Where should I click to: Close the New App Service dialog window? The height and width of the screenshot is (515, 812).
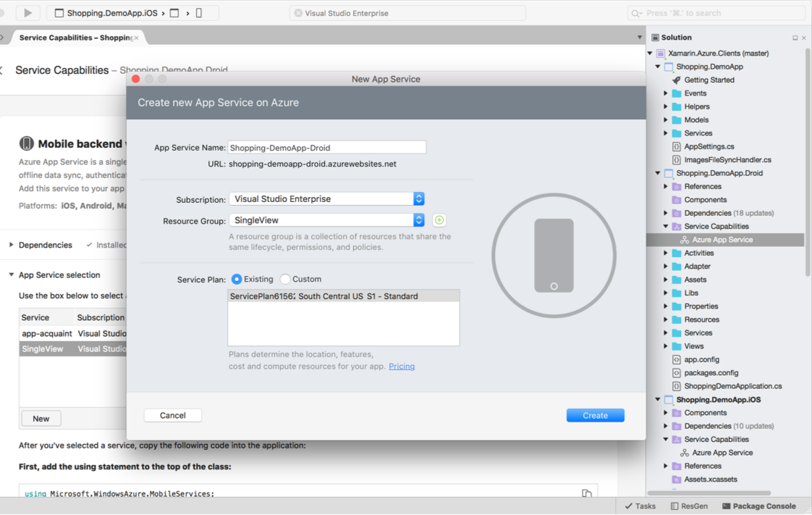pos(135,79)
